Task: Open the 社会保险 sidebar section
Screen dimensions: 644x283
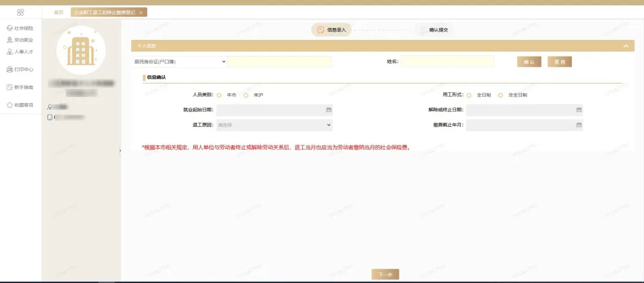Action: click(x=20, y=28)
